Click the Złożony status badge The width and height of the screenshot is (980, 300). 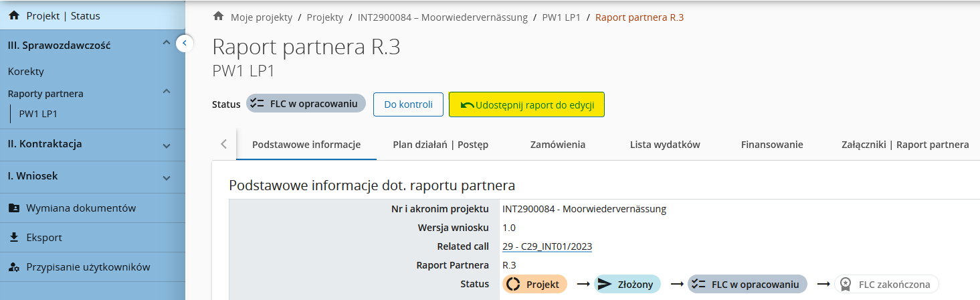point(627,284)
